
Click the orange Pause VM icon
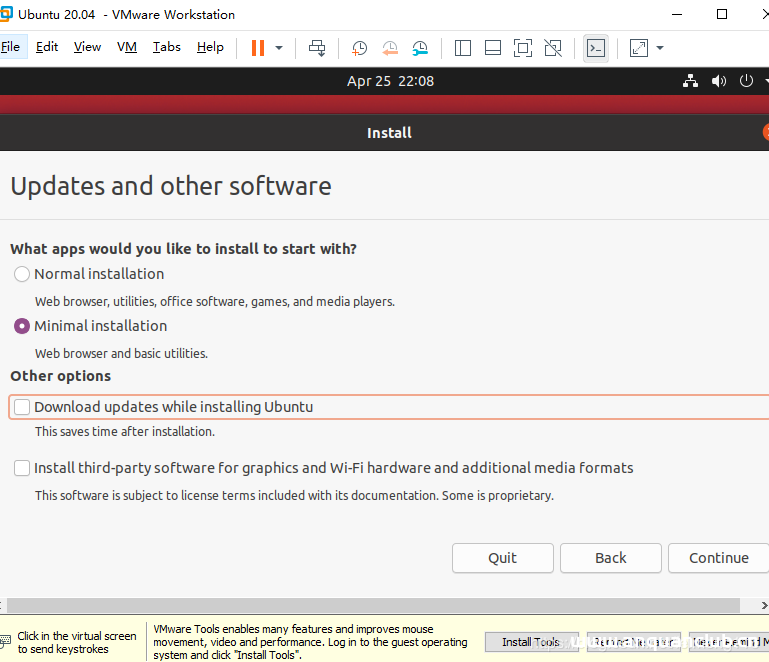[x=258, y=48]
